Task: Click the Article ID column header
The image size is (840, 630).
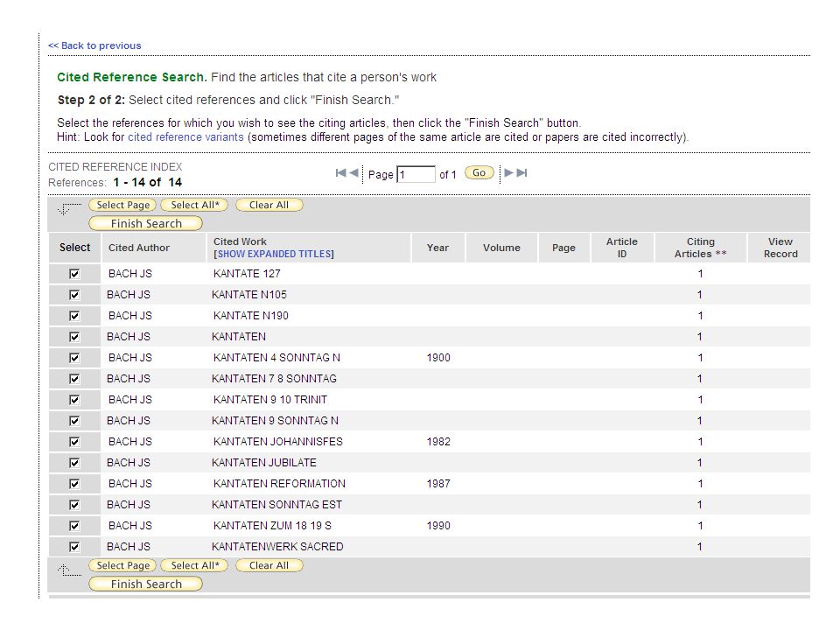Action: (x=621, y=248)
